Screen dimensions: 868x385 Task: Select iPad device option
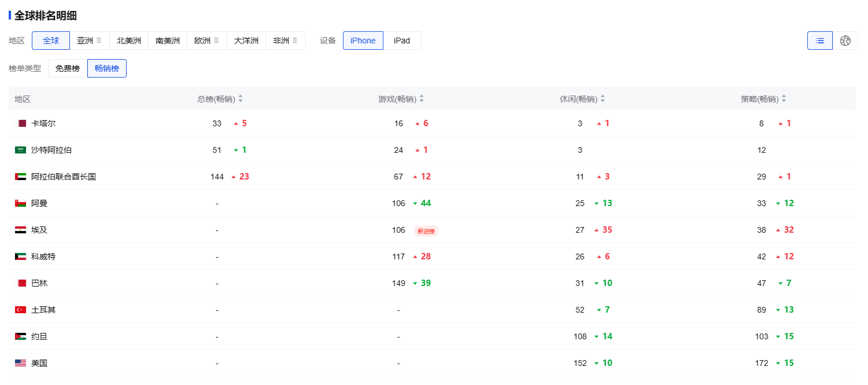point(402,41)
